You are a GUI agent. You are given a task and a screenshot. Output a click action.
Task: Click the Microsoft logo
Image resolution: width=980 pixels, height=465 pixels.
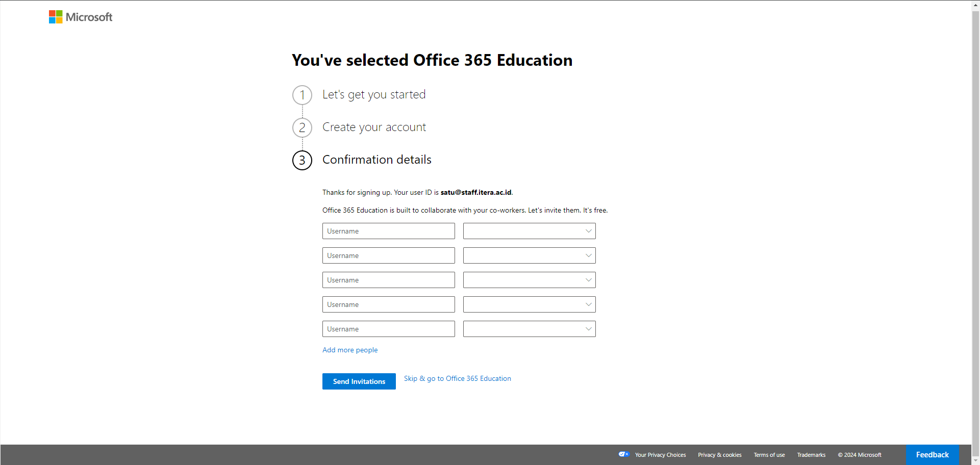click(81, 17)
